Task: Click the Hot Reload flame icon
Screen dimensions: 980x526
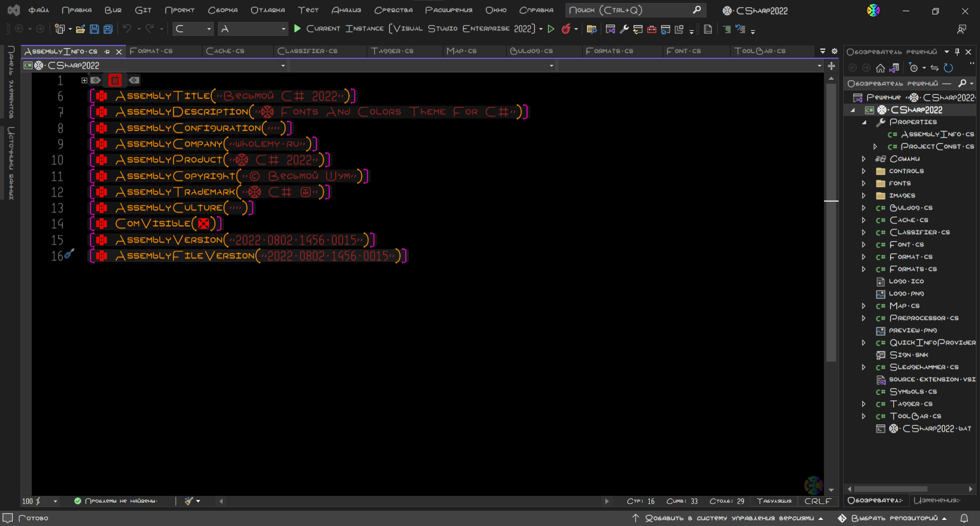Action: click(x=566, y=29)
